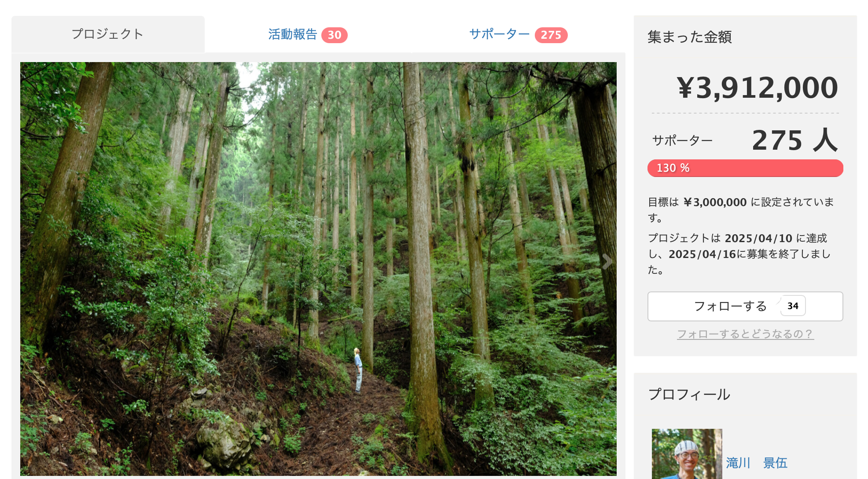The width and height of the screenshot is (868, 479).
Task: Click the サポーター label in the sidebar
Action: (682, 141)
